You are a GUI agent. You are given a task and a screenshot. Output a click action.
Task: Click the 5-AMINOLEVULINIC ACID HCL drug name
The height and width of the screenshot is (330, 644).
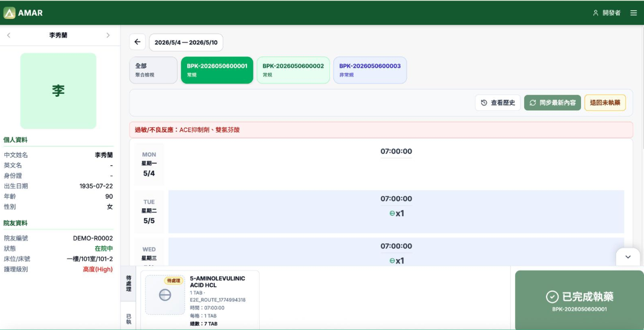217,282
